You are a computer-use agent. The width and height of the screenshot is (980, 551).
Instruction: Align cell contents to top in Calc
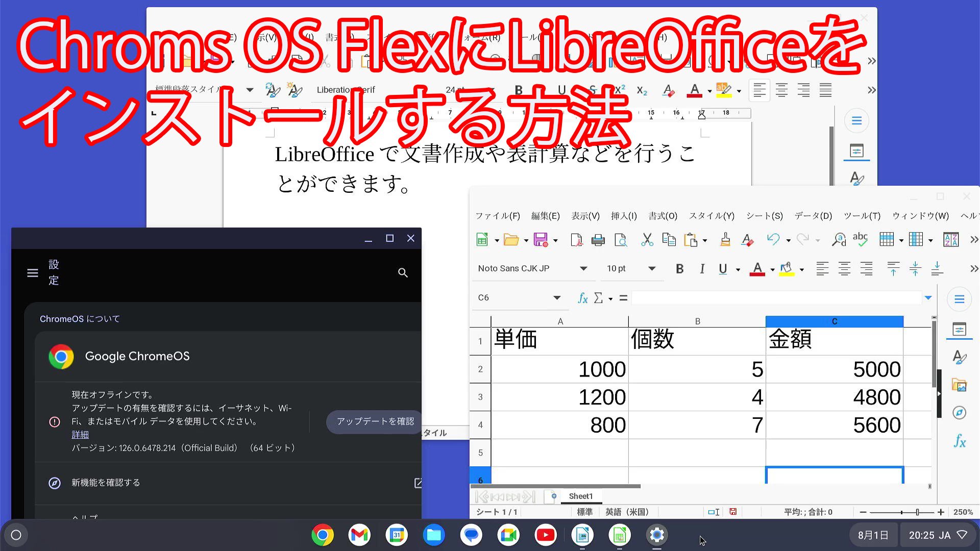(x=893, y=268)
